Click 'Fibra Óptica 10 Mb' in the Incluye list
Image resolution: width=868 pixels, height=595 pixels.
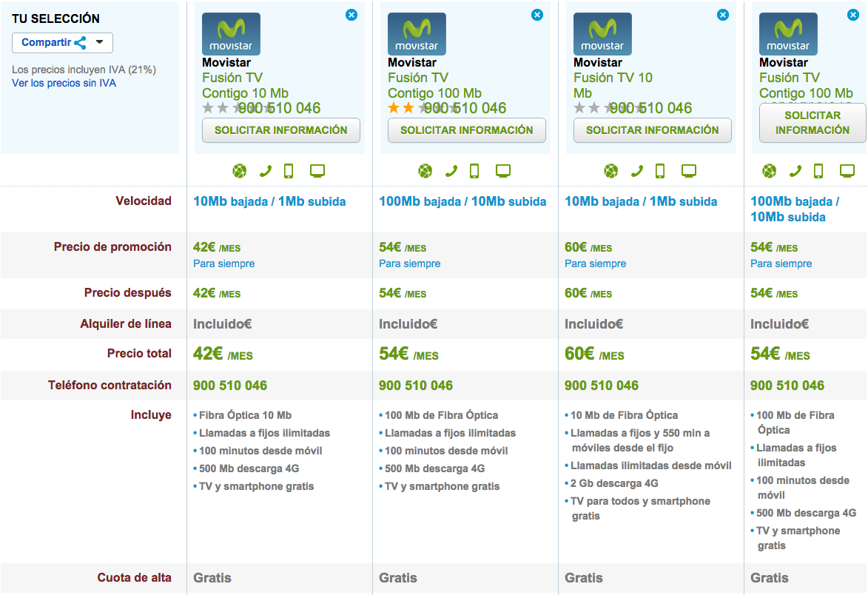245,415
